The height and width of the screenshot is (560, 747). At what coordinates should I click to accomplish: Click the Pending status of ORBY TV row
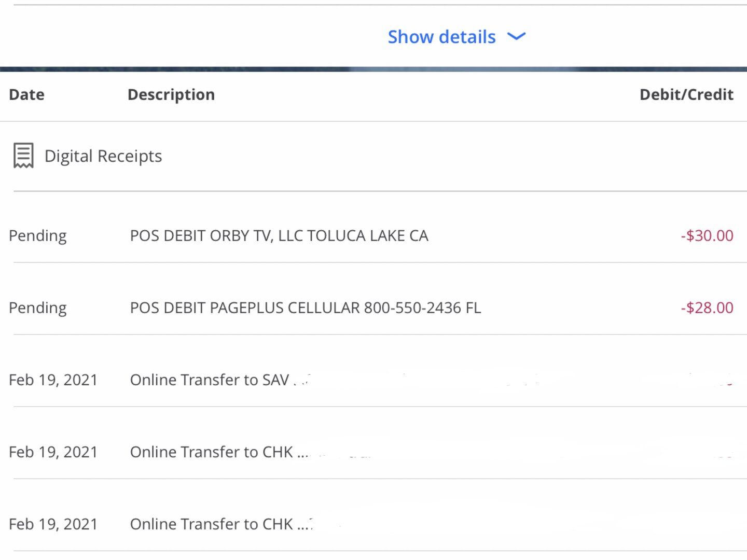click(x=38, y=236)
